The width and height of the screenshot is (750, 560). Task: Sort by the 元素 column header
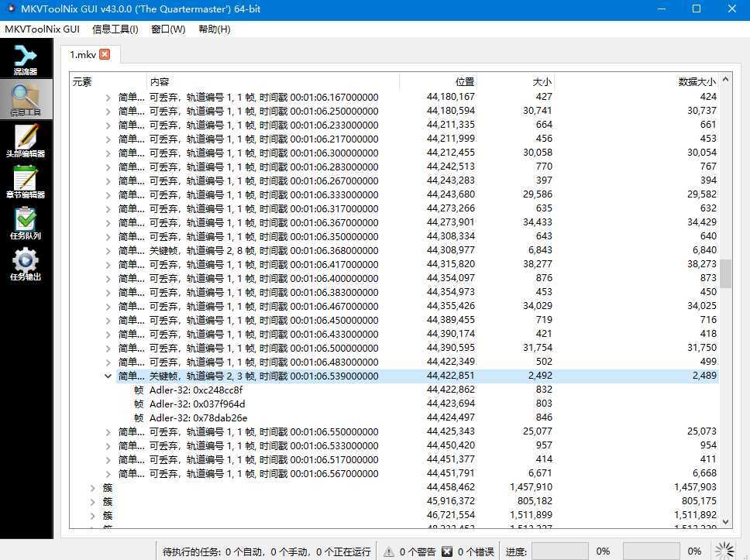tap(108, 82)
